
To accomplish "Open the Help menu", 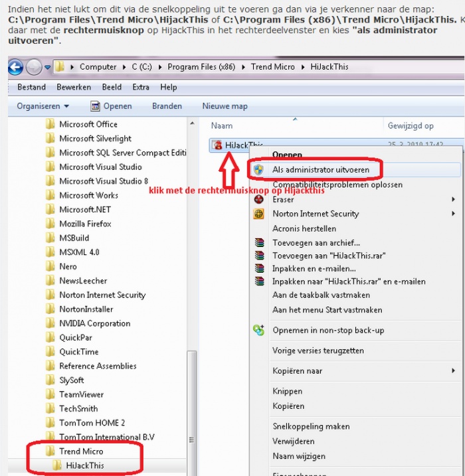I will pos(169,87).
